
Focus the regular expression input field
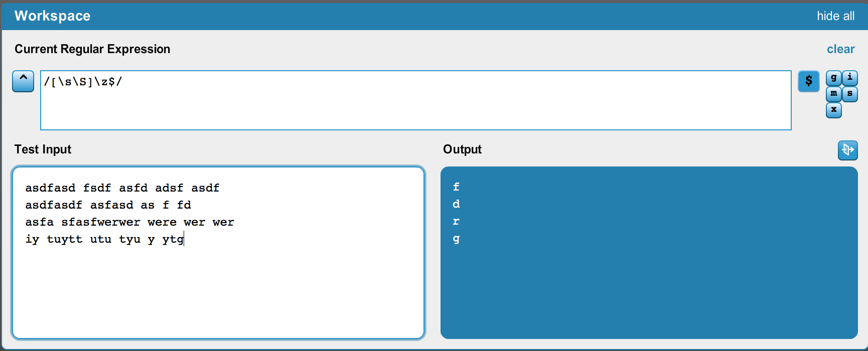point(415,100)
